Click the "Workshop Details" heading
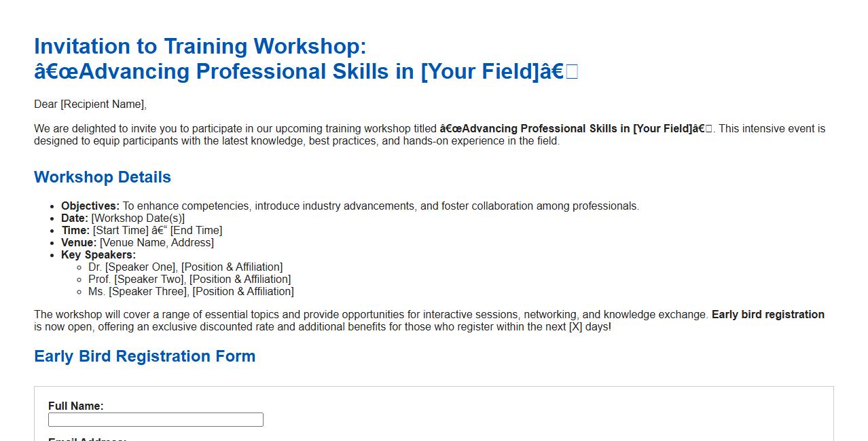 (x=103, y=177)
